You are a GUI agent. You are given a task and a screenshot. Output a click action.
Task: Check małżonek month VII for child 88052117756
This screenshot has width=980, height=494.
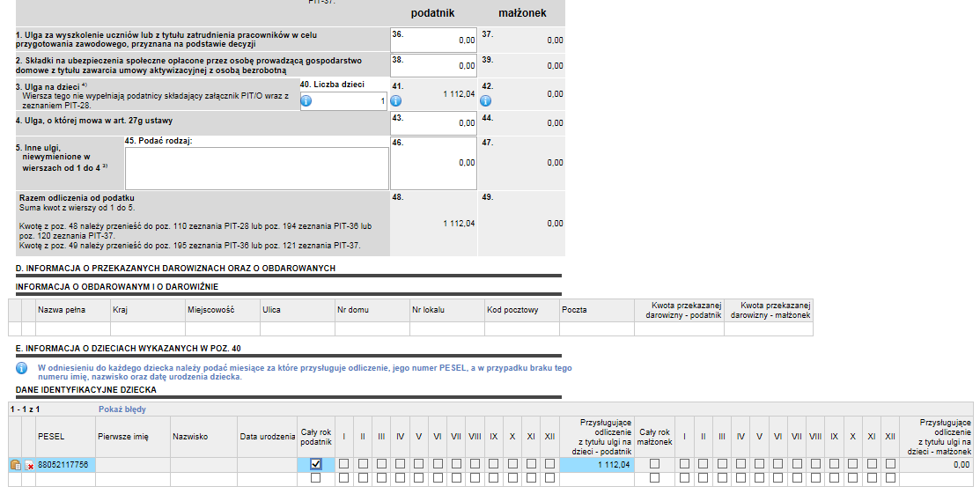coord(797,464)
